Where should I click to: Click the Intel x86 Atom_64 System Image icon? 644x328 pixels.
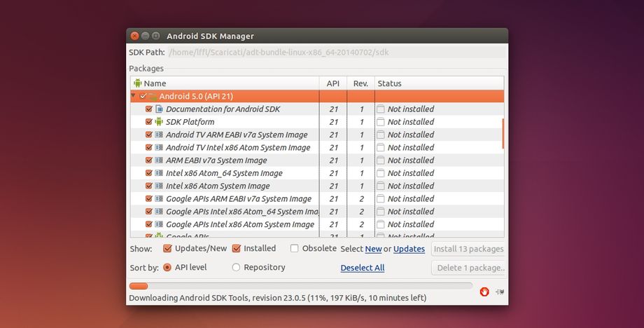pos(159,173)
